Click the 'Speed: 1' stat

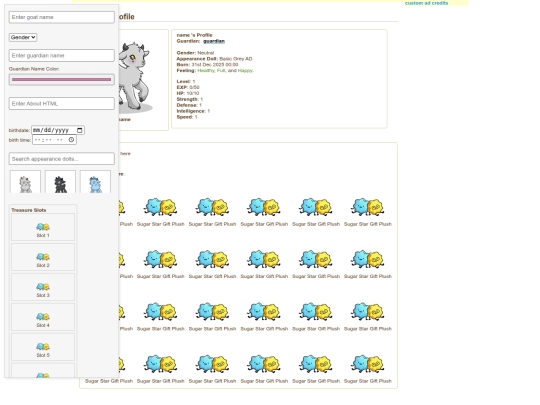point(187,117)
